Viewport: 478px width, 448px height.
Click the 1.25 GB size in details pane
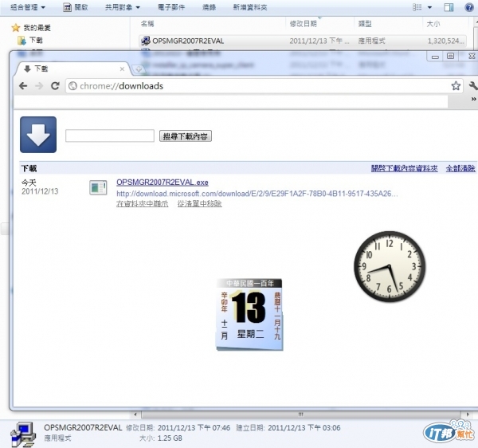170,438
